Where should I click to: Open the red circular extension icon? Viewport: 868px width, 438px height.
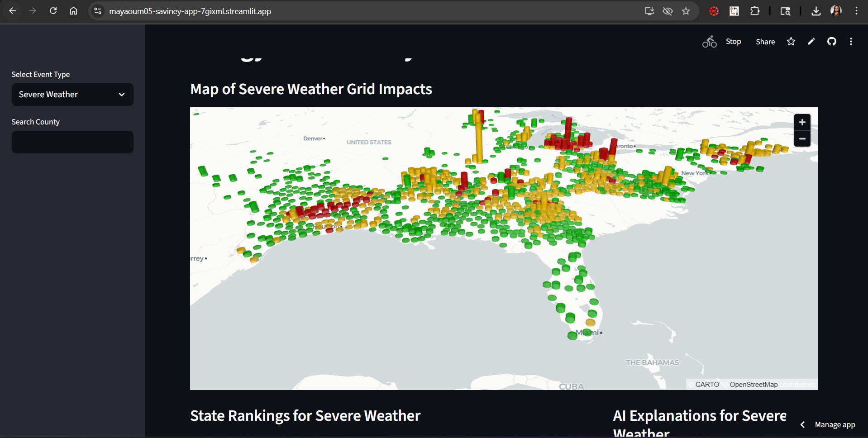[x=714, y=11]
